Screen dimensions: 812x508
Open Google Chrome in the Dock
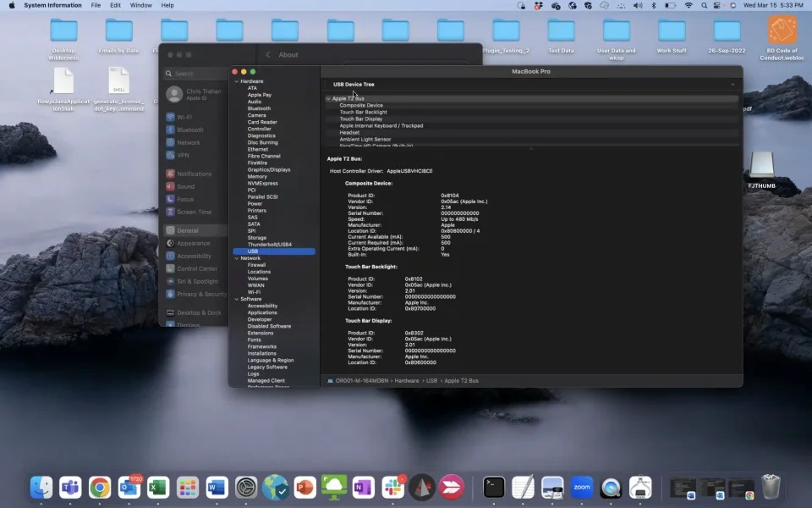[100, 487]
